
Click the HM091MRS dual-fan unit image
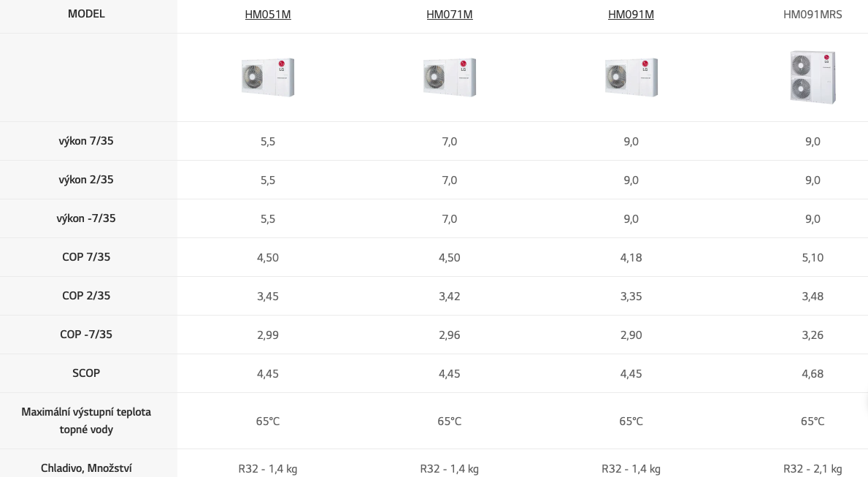[813, 77]
